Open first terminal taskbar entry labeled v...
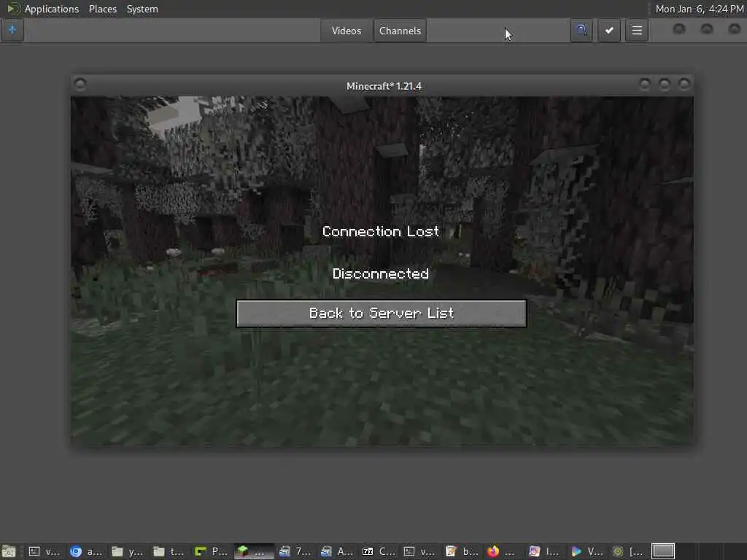This screenshot has height=560, width=747. (44, 551)
